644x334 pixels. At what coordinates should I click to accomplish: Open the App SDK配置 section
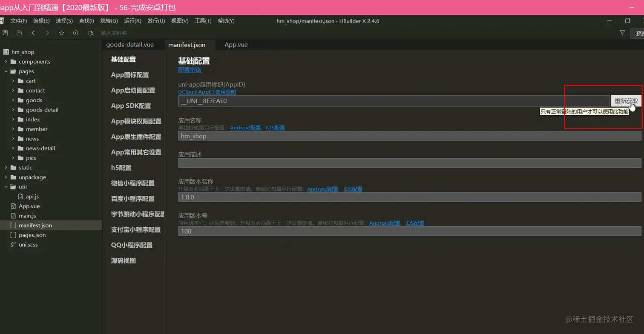pyautogui.click(x=131, y=106)
